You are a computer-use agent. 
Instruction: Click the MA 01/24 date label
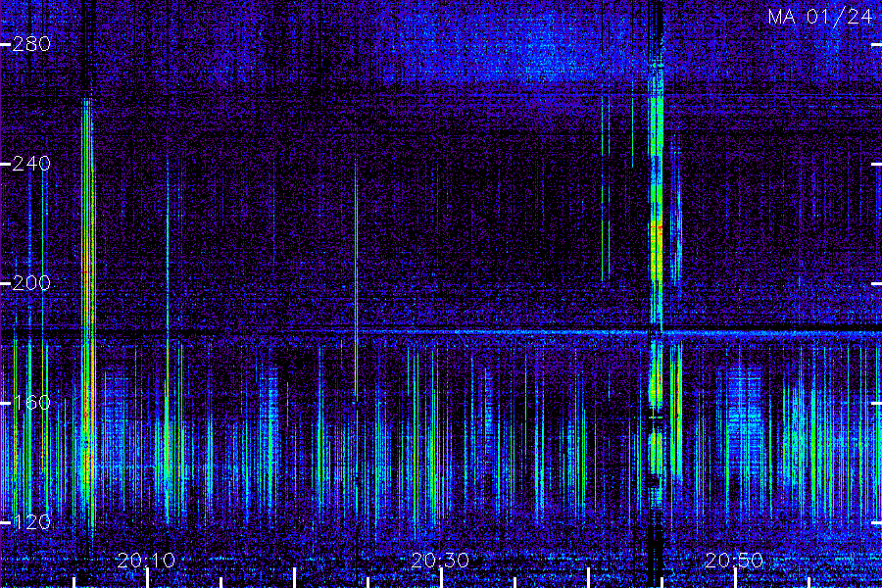pos(820,17)
